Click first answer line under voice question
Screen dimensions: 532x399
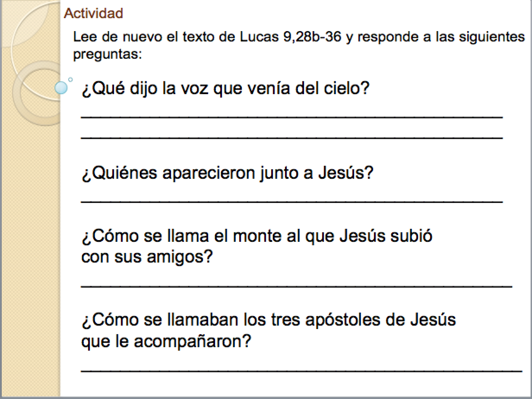click(292, 117)
